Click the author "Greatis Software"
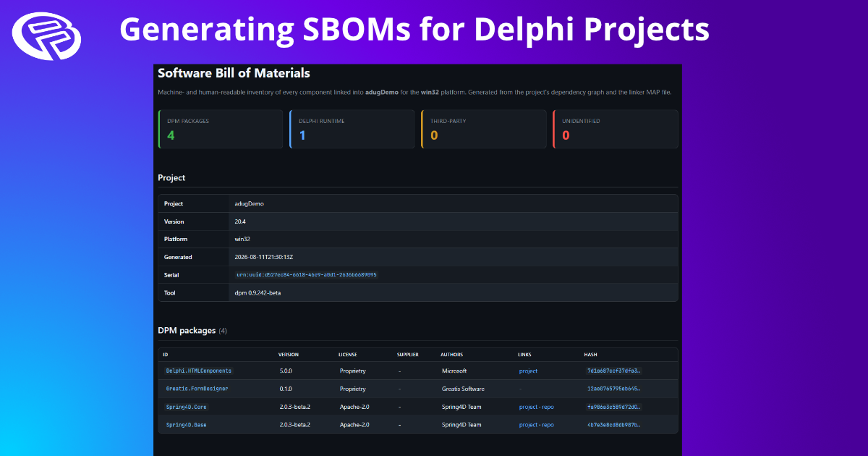Image resolution: width=868 pixels, height=456 pixels. pyautogui.click(x=463, y=389)
